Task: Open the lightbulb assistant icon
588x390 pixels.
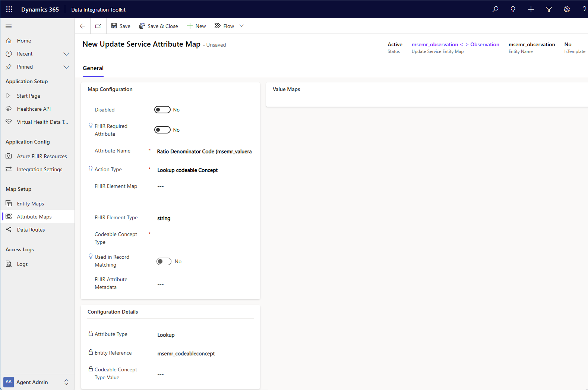Action: (x=513, y=9)
